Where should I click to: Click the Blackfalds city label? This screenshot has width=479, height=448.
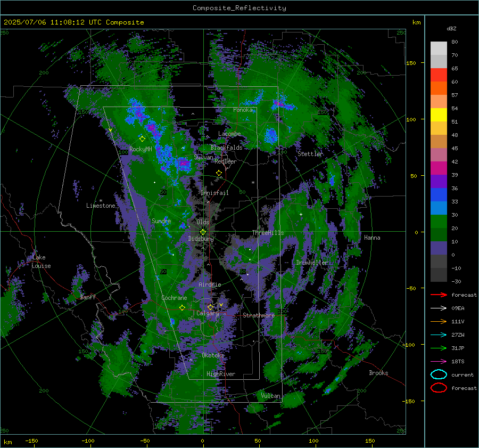[226, 148]
